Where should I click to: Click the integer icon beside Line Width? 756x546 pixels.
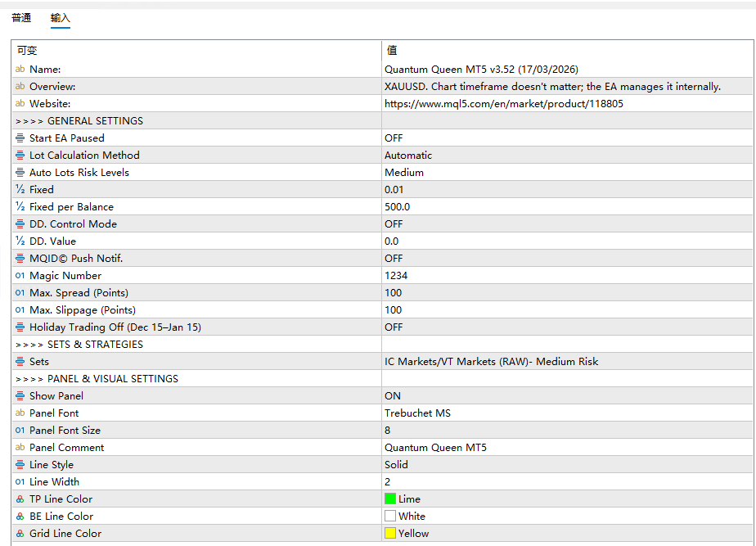(20, 482)
